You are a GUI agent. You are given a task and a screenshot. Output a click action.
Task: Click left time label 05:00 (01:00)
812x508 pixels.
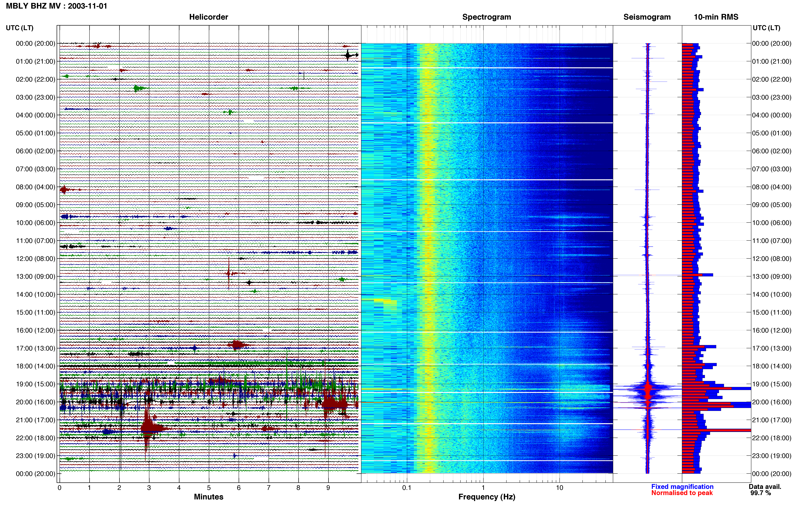click(x=35, y=133)
